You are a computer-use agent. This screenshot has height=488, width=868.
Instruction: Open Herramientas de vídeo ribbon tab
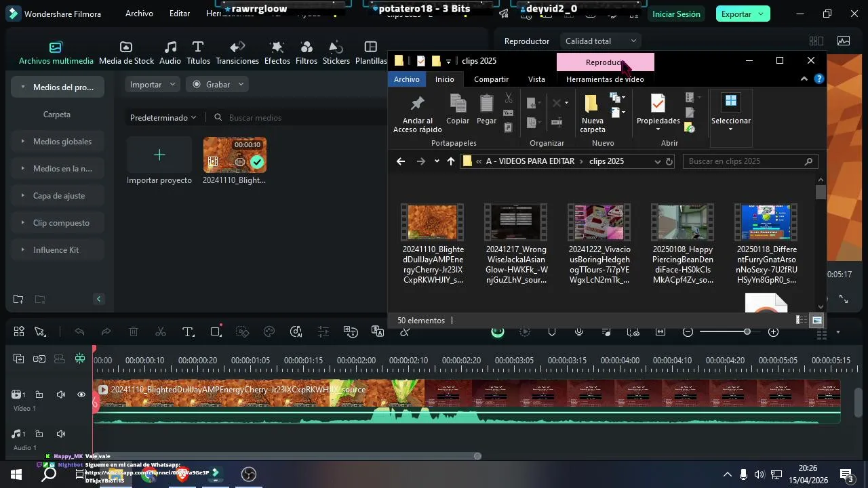click(605, 79)
